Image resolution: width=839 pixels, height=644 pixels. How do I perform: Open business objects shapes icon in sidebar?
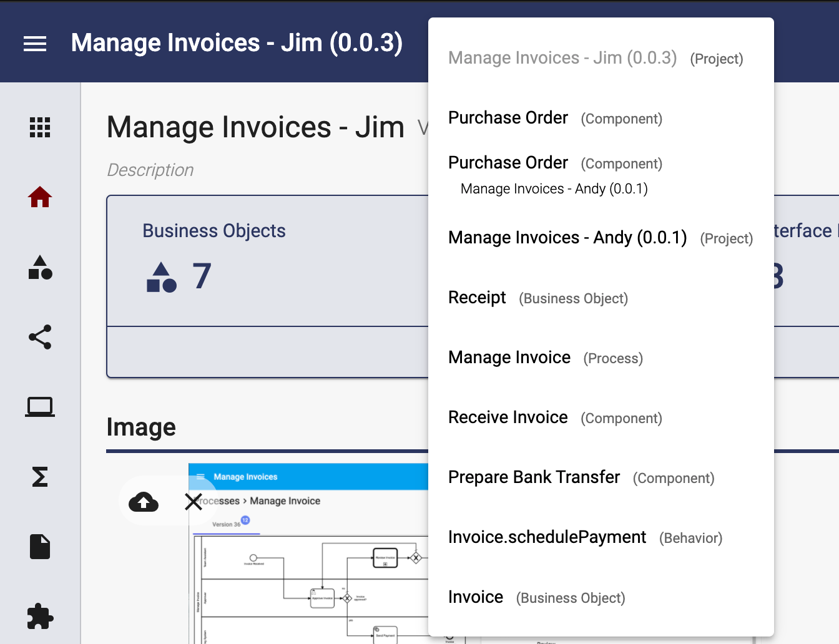point(40,267)
